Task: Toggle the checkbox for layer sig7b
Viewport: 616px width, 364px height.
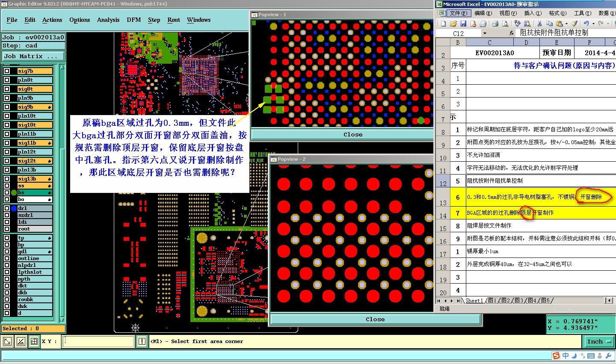Action: [x=7, y=71]
